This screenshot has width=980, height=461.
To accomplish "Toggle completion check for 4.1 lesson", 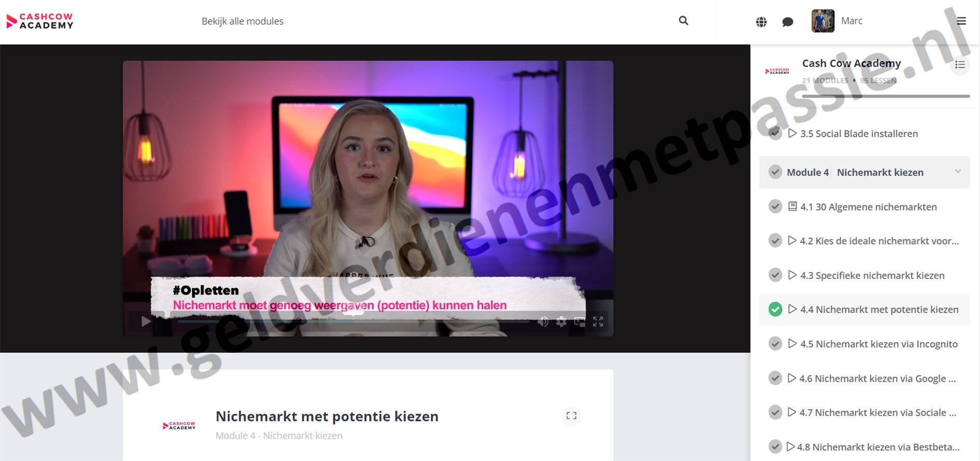I will click(x=775, y=207).
